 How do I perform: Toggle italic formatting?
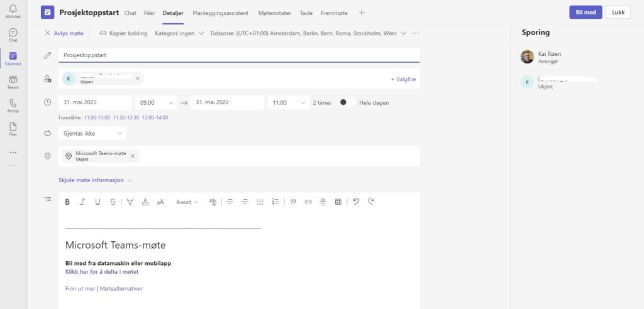coord(82,202)
